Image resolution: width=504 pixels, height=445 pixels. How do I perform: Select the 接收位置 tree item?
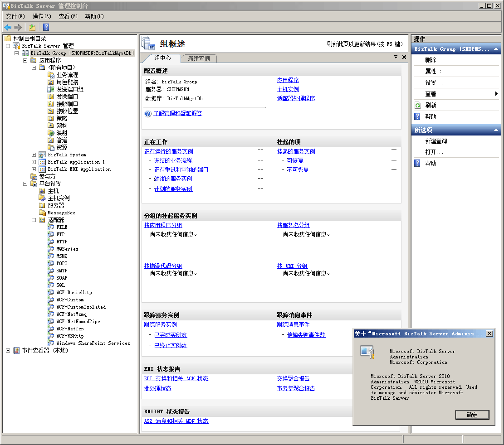pyautogui.click(x=67, y=111)
